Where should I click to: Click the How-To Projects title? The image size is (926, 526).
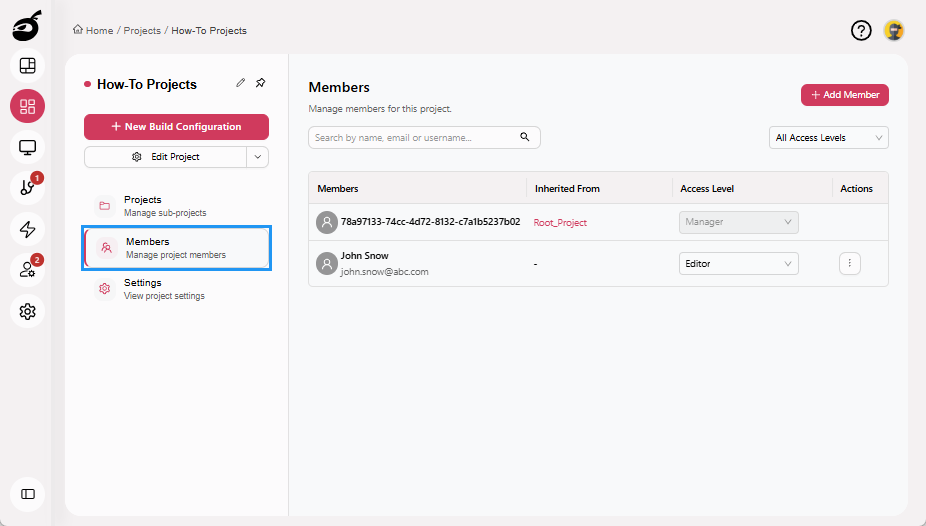[x=146, y=84]
